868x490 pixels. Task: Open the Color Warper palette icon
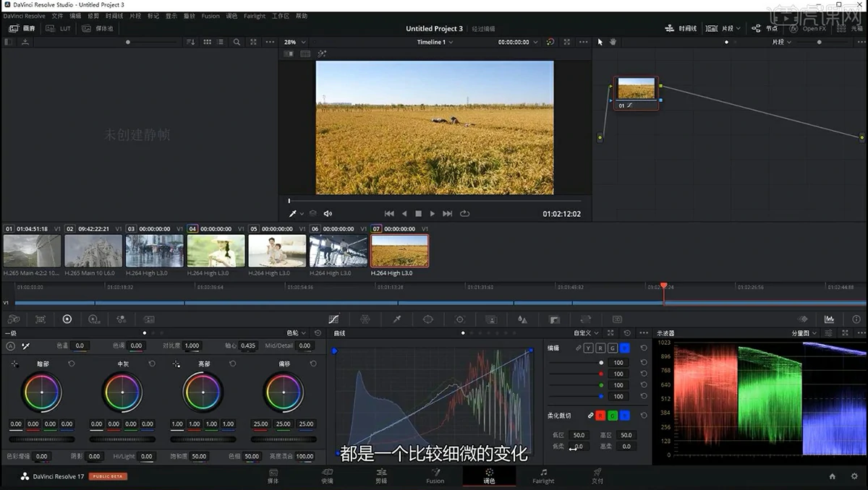click(x=365, y=319)
